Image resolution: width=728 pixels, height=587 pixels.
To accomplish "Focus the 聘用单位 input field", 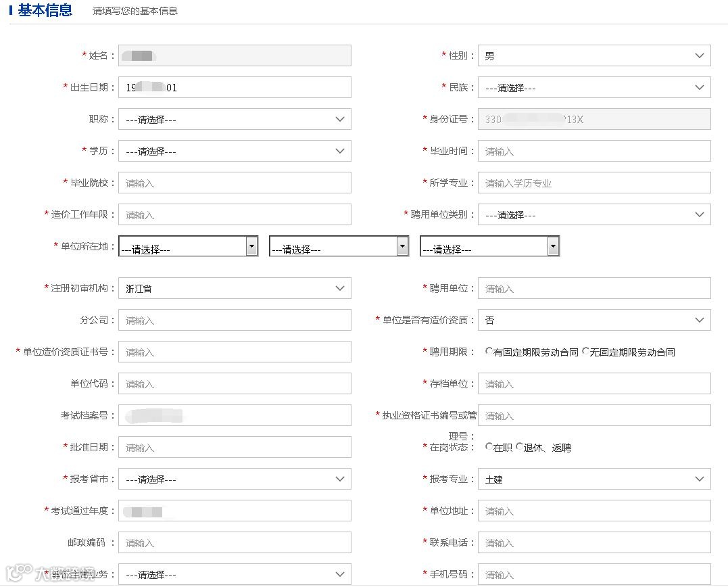I will click(594, 288).
